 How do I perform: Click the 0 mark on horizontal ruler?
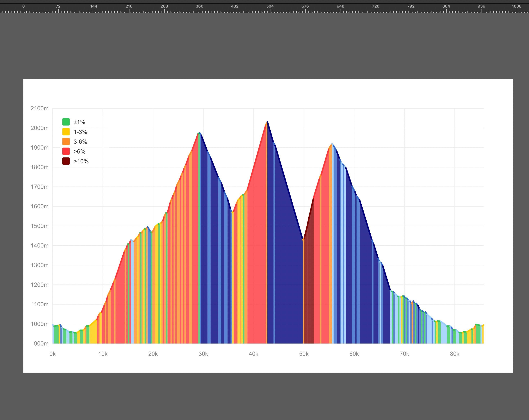point(24,6)
